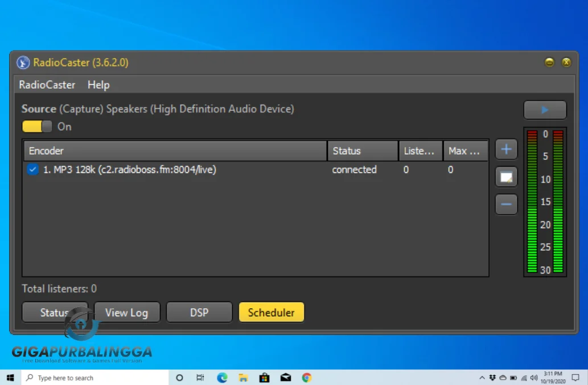Open the RadioCaster menu
The height and width of the screenshot is (385, 588).
pos(47,85)
